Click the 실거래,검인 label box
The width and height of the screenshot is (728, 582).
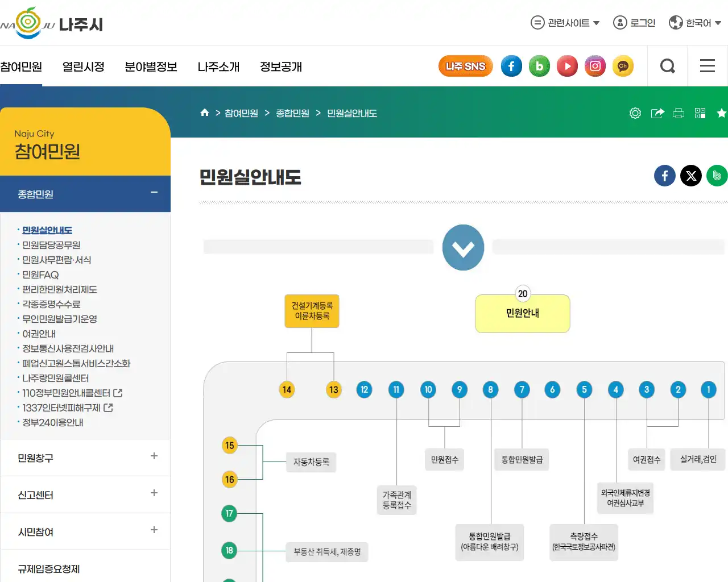(698, 460)
